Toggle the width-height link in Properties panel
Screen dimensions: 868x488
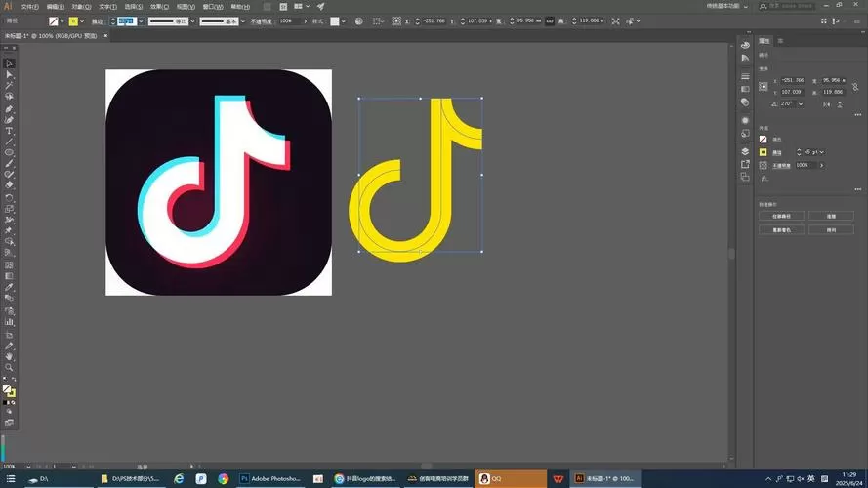(855, 86)
